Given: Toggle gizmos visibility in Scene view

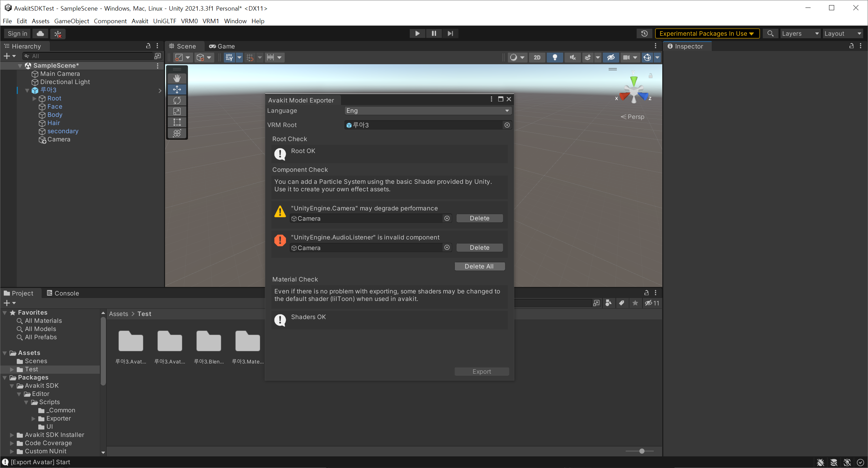Looking at the screenshot, I should [x=647, y=57].
